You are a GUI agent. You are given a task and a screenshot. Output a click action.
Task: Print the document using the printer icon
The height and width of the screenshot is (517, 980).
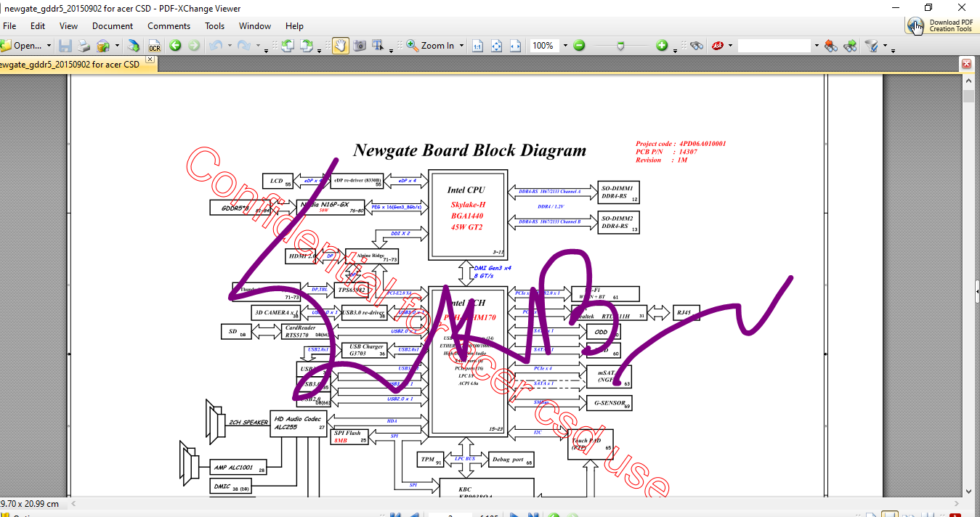[x=84, y=46]
